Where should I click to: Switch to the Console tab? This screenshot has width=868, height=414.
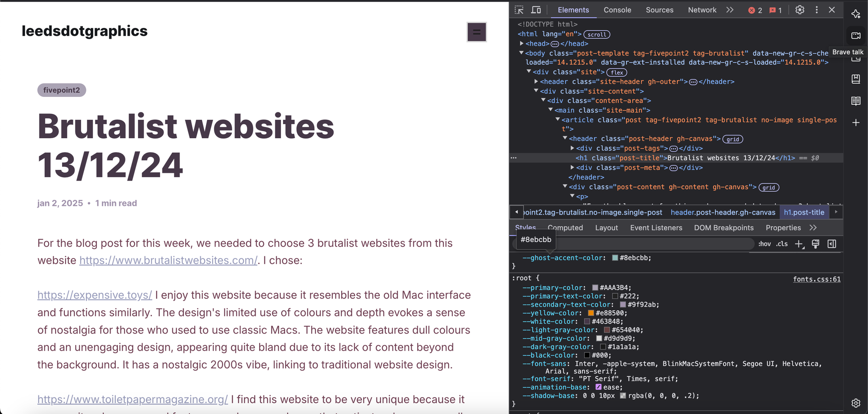pyautogui.click(x=617, y=10)
